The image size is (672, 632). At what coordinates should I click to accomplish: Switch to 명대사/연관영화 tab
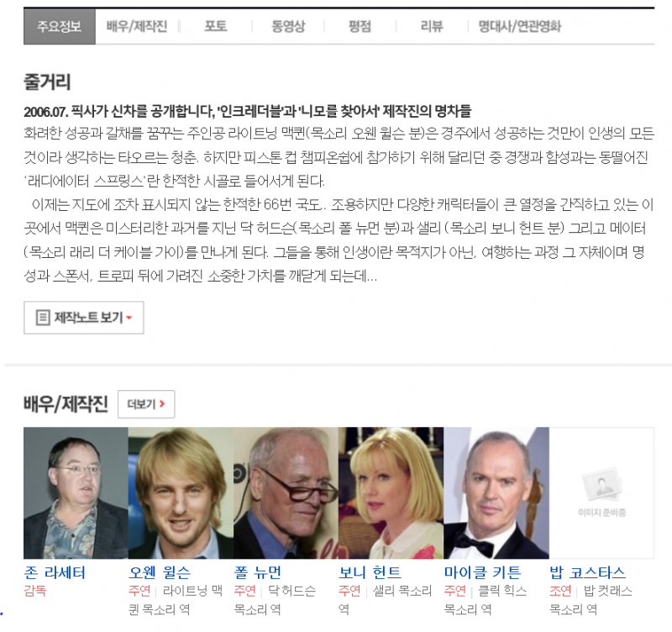pos(519,26)
